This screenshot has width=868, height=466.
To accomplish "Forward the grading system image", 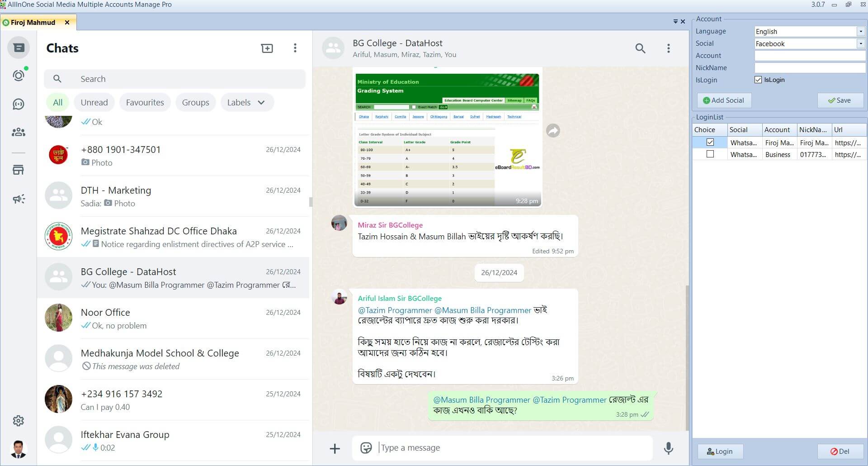I will 553,131.
